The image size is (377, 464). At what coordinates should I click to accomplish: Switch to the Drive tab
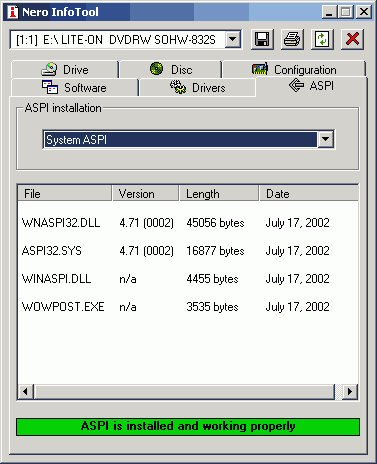[65, 70]
